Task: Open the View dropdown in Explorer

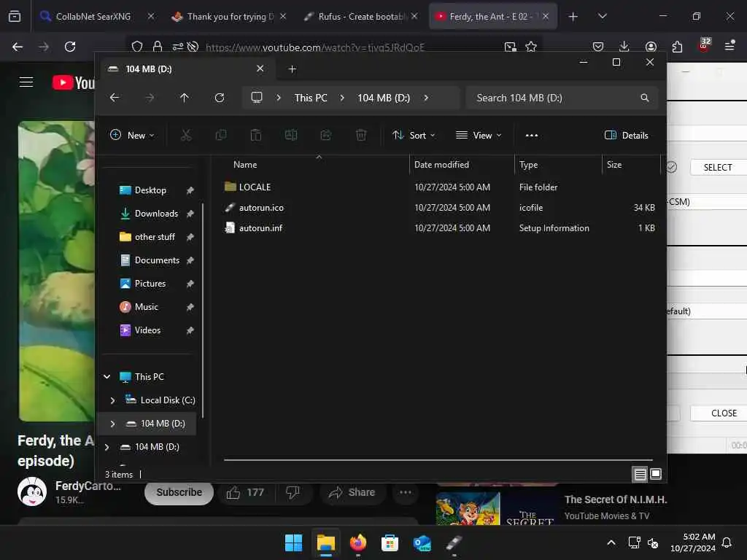Action: tap(479, 135)
